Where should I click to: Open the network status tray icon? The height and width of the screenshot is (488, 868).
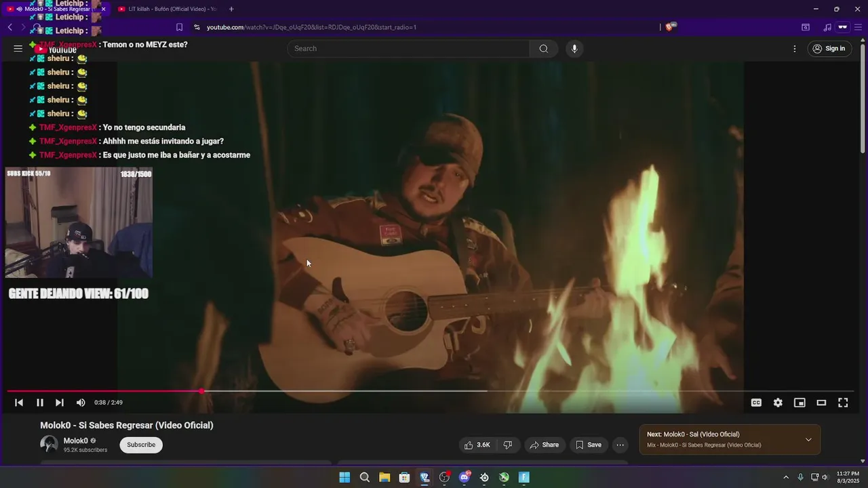814,477
